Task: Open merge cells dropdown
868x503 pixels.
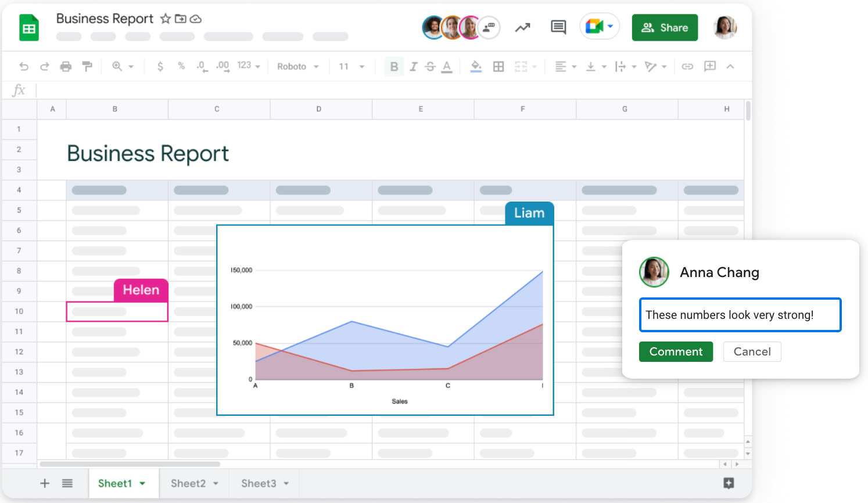Action: point(525,66)
